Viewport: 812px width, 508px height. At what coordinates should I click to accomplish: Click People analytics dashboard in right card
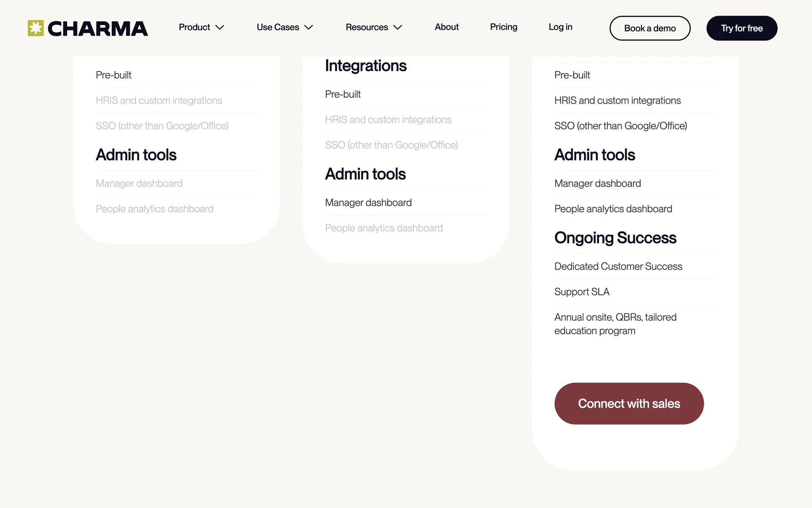(x=613, y=209)
